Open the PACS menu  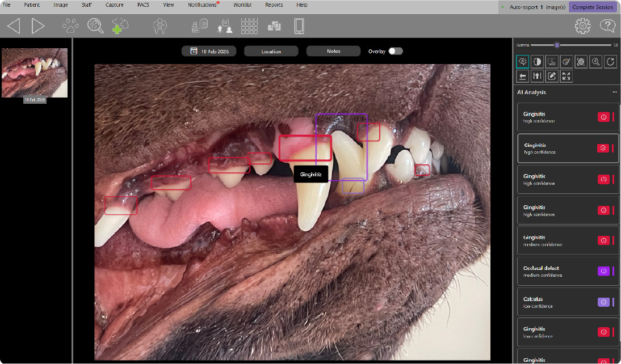[143, 5]
